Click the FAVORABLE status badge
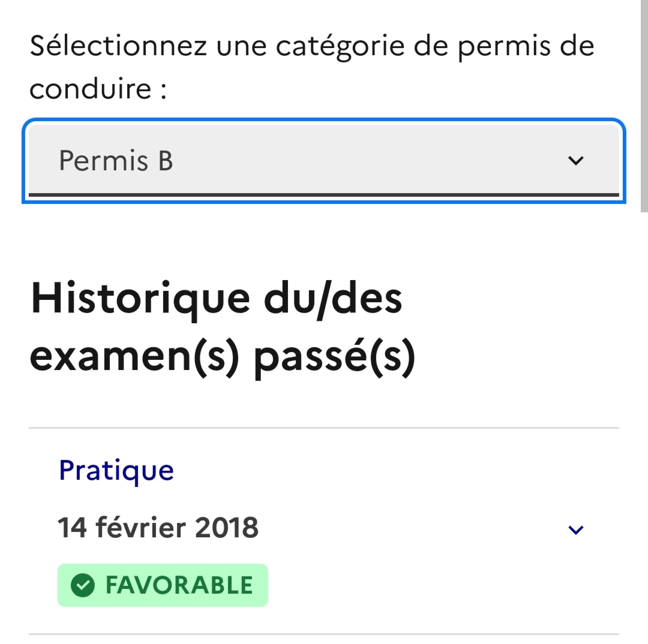Image resolution: width=648 pixels, height=644 pixels. (163, 585)
